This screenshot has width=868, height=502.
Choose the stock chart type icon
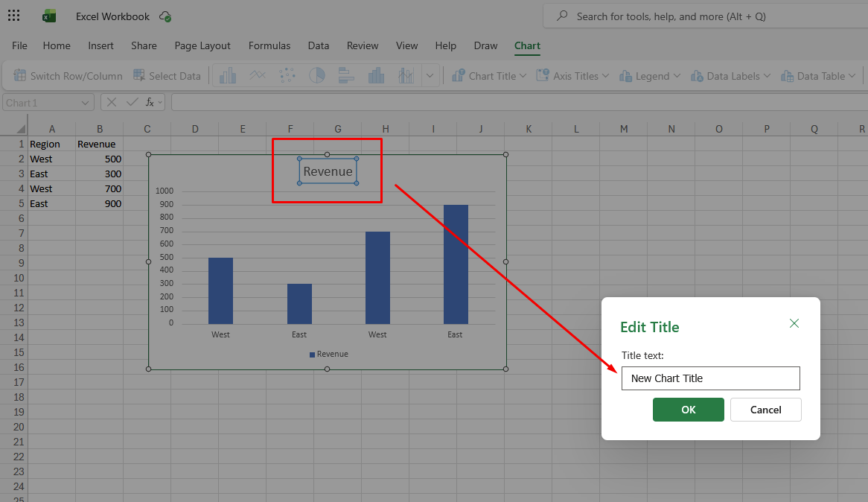[x=406, y=75]
